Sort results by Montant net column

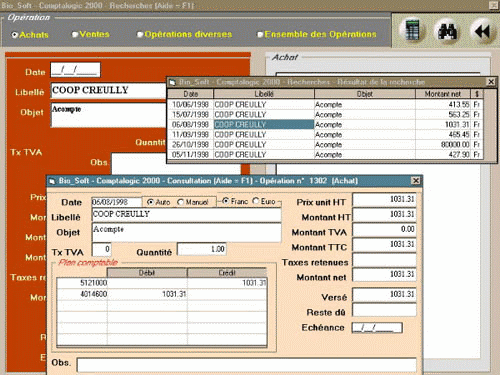pyautogui.click(x=443, y=94)
